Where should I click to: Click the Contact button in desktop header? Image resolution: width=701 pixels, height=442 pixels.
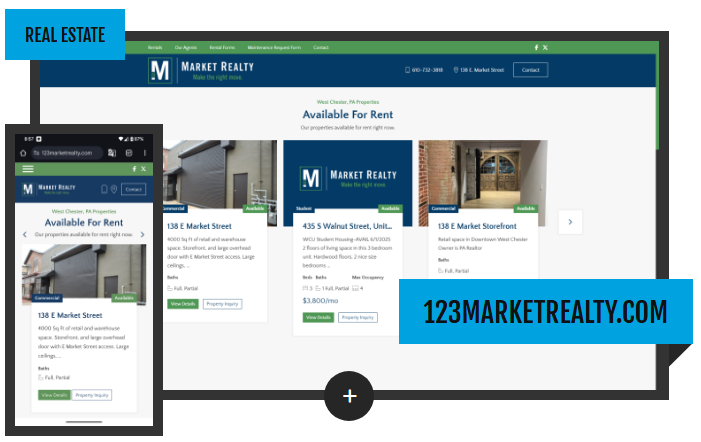tap(530, 70)
